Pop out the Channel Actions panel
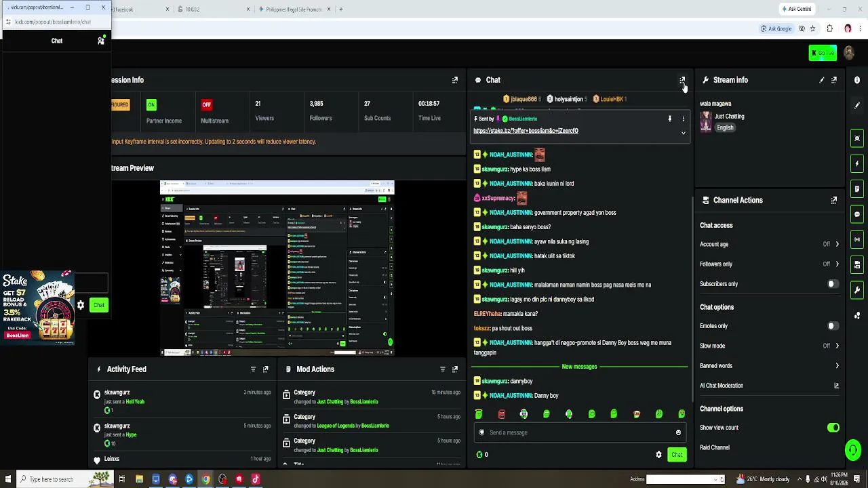The height and width of the screenshot is (488, 868). 834,201
